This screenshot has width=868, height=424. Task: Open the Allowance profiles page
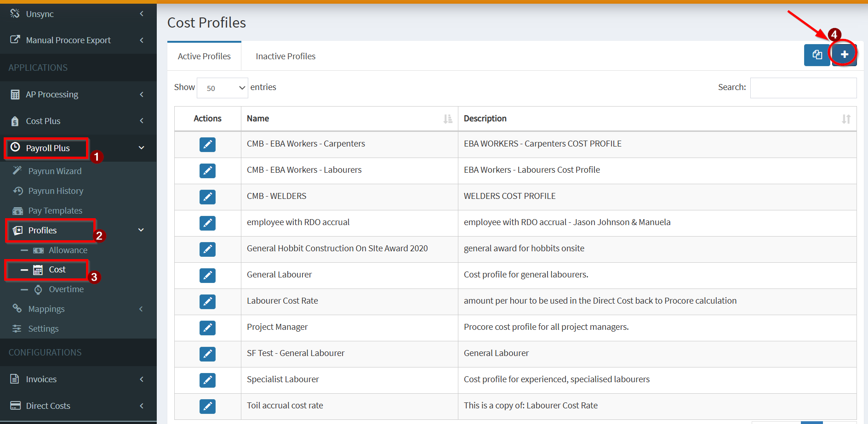click(68, 250)
